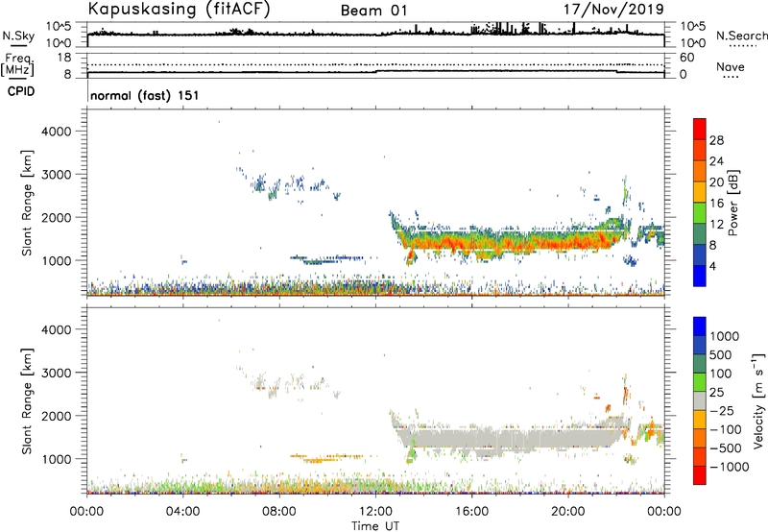Screen dimensions: 768x532
Task: Pick power colorbar orange segment between 24 and 20
Action: coord(700,171)
